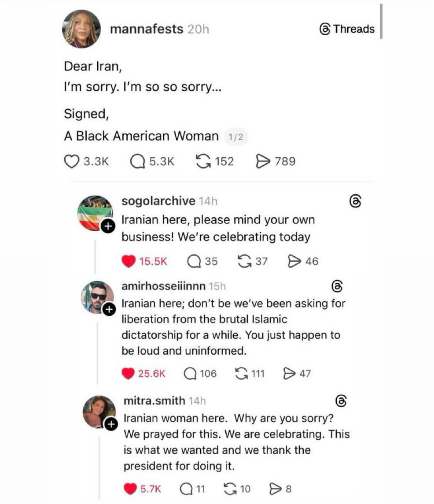
Task: Click the 1/2 thread page indicator
Action: (235, 137)
